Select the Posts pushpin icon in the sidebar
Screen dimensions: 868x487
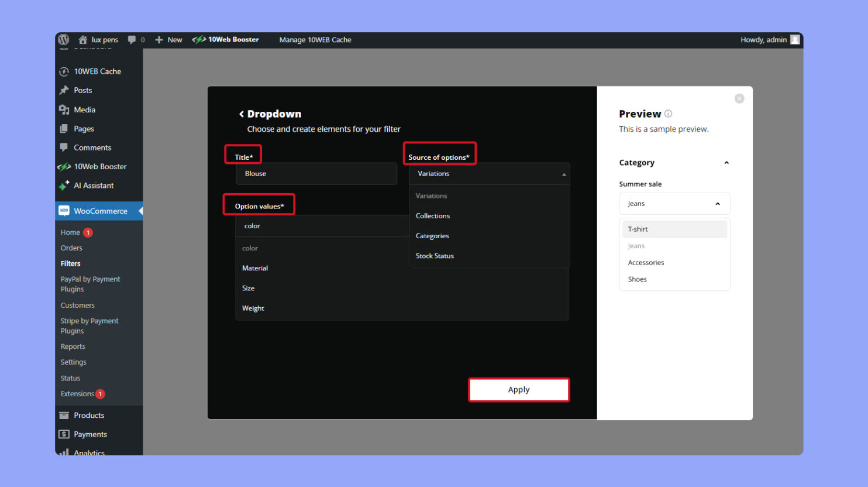(66, 90)
